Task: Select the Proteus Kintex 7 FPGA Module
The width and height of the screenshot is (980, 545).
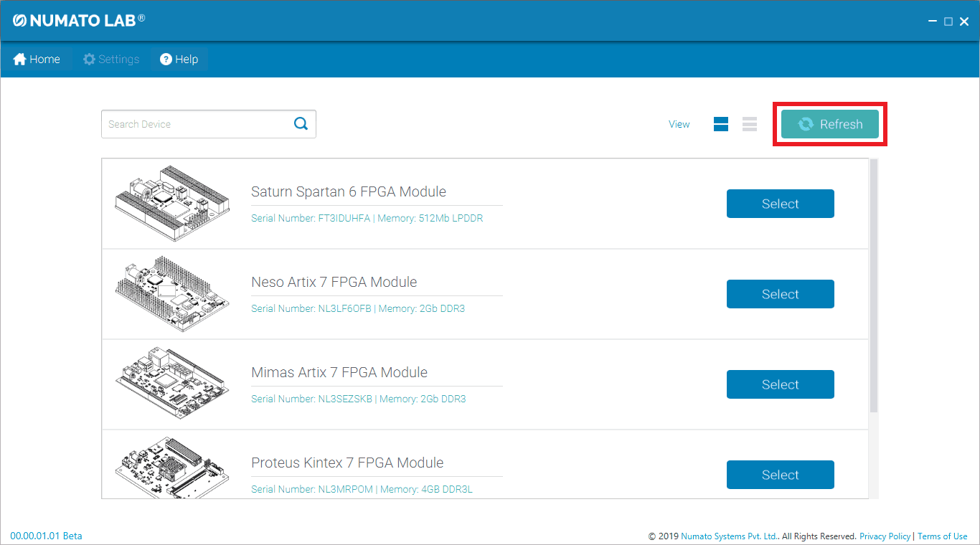Action: tap(780, 475)
